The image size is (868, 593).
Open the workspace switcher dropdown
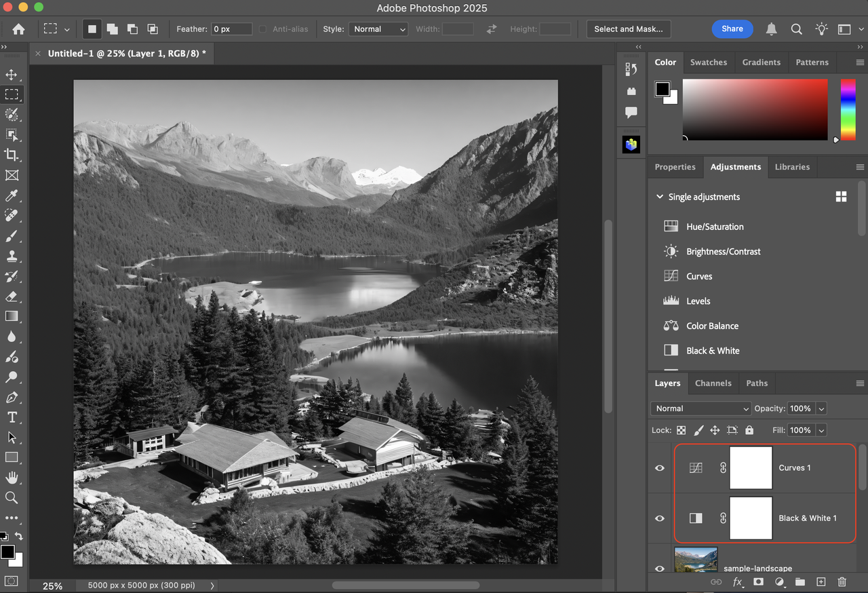844,29
